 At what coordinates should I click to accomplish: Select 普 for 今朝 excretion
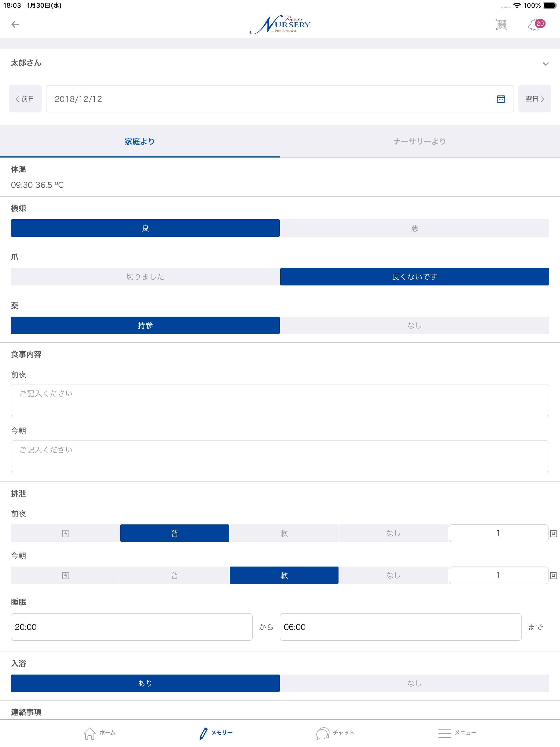click(175, 575)
